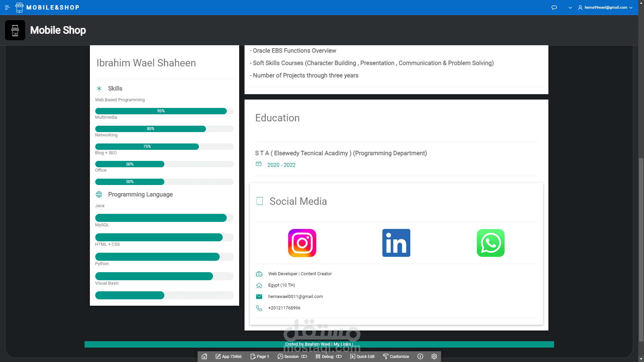Toggle the Session switch in developer toolbar
Image resolution: width=644 pixels, height=362 pixels.
pos(304,356)
